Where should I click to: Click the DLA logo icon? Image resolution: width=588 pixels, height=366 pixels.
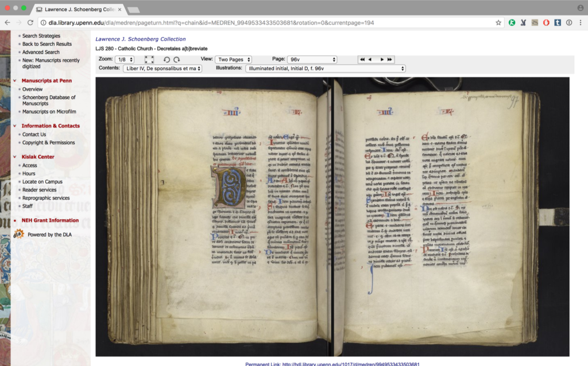18,235
